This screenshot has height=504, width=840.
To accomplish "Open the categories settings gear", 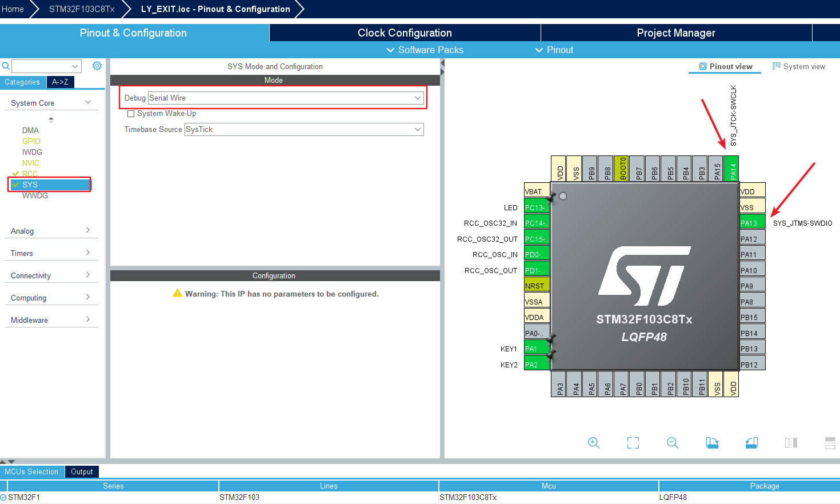I will click(97, 66).
